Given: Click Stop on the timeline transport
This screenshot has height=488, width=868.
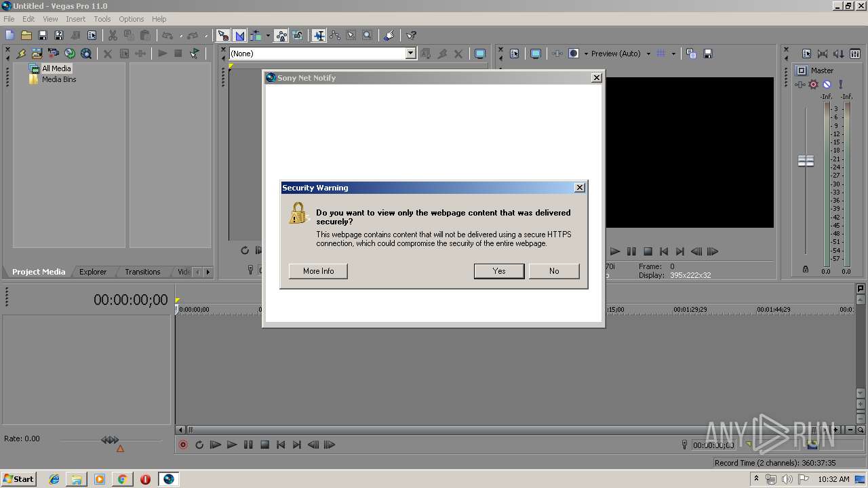Looking at the screenshot, I should (264, 445).
